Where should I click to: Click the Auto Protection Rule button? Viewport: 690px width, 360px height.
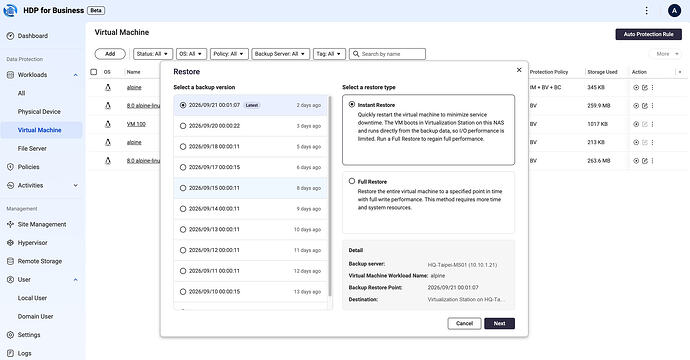[x=648, y=34]
